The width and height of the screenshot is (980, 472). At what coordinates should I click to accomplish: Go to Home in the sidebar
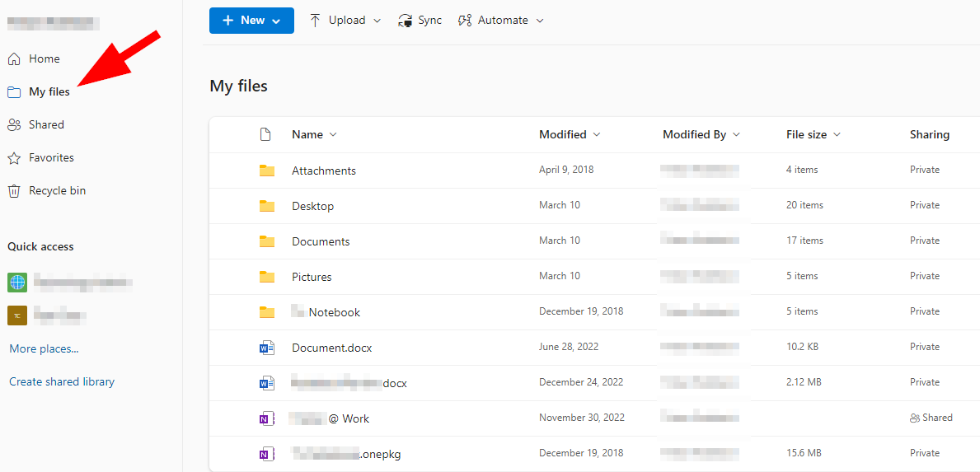(x=45, y=58)
